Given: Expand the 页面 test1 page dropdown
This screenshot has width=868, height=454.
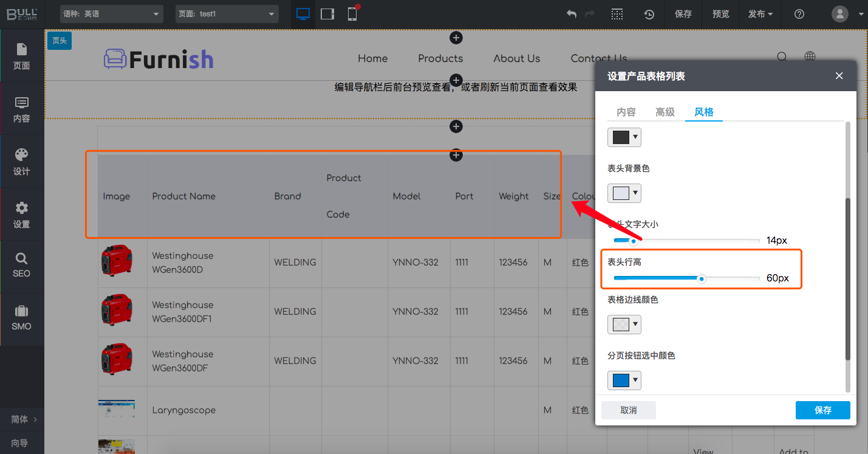Looking at the screenshot, I should pyautogui.click(x=227, y=14).
